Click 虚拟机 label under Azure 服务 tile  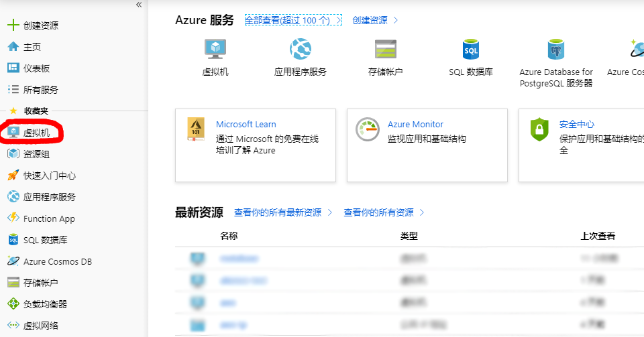pos(215,72)
